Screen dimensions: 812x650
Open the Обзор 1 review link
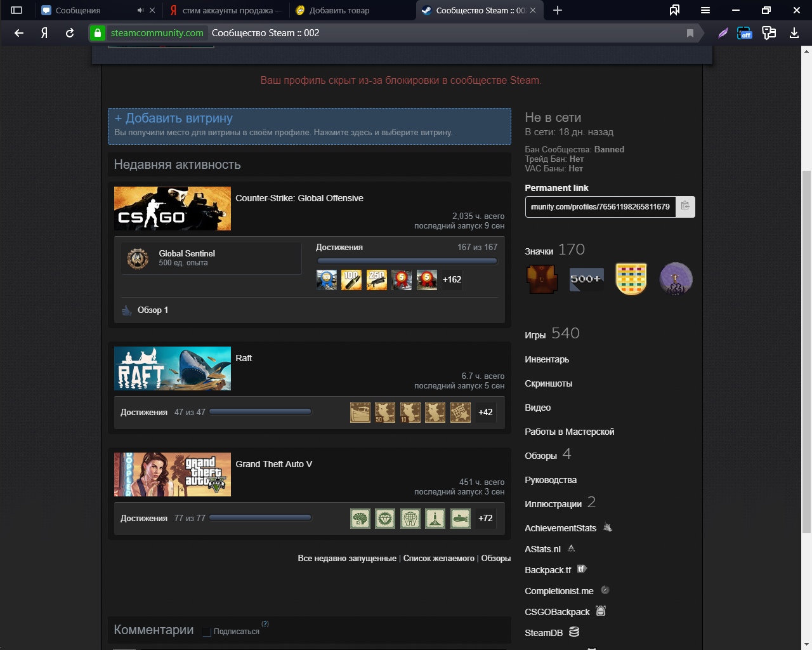click(153, 310)
